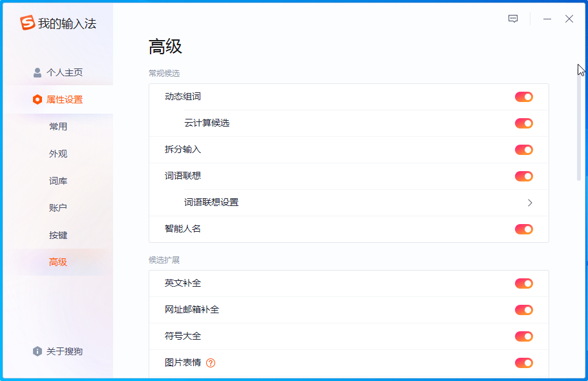Select 属性设置 in sidebar
This screenshot has width=588, height=381.
[x=58, y=99]
